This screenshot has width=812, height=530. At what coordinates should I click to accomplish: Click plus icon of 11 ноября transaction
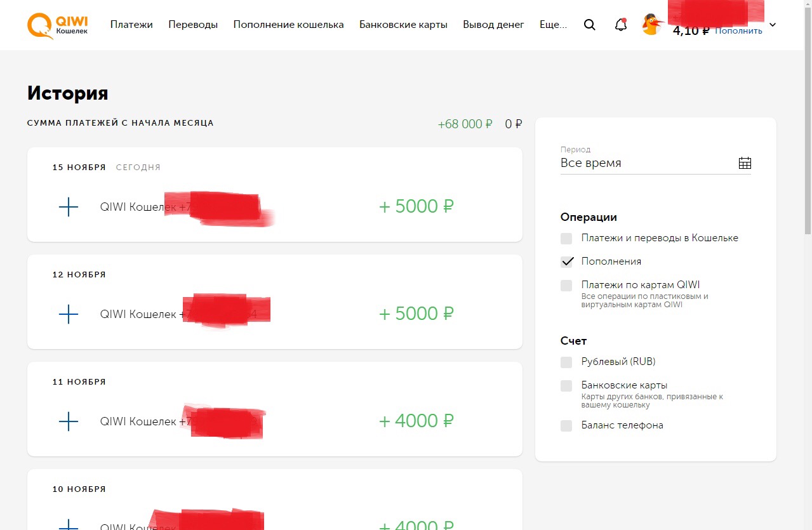[68, 421]
